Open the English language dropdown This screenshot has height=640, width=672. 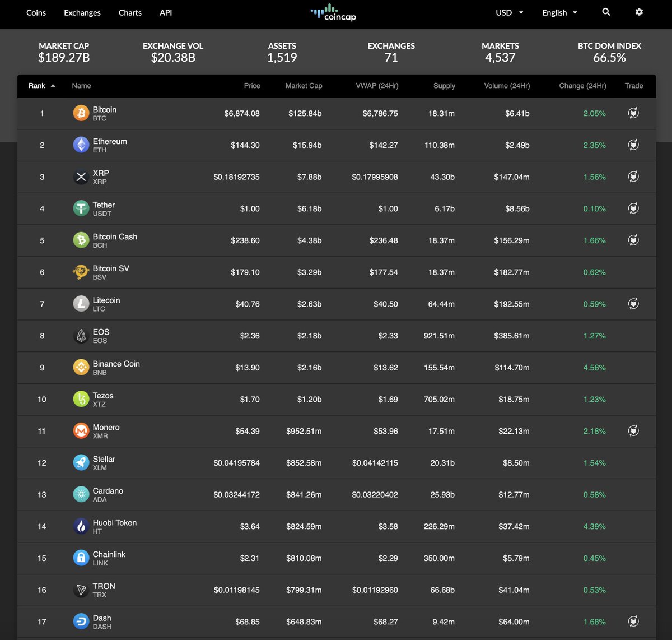pos(559,12)
